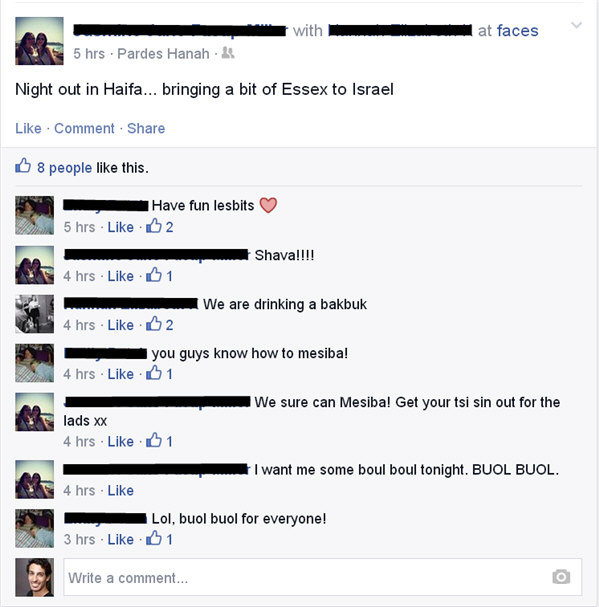
Task: Open the post options chevron menu
Action: tap(577, 26)
